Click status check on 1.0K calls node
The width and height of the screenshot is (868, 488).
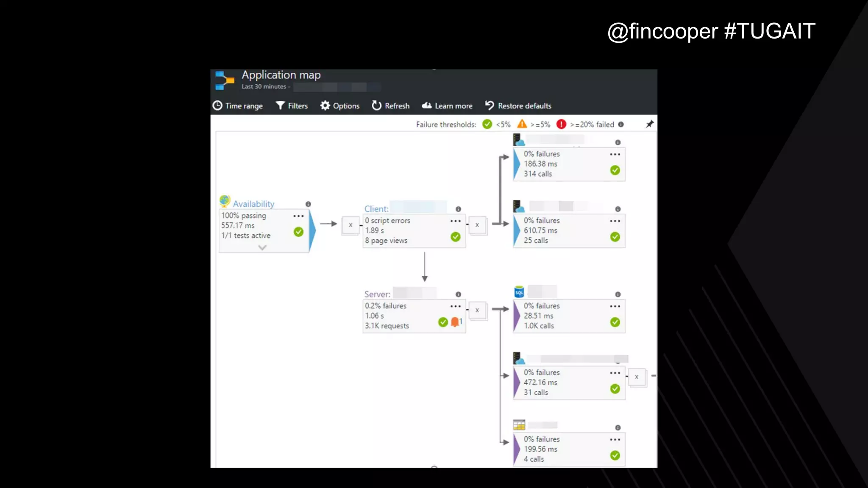click(x=615, y=322)
